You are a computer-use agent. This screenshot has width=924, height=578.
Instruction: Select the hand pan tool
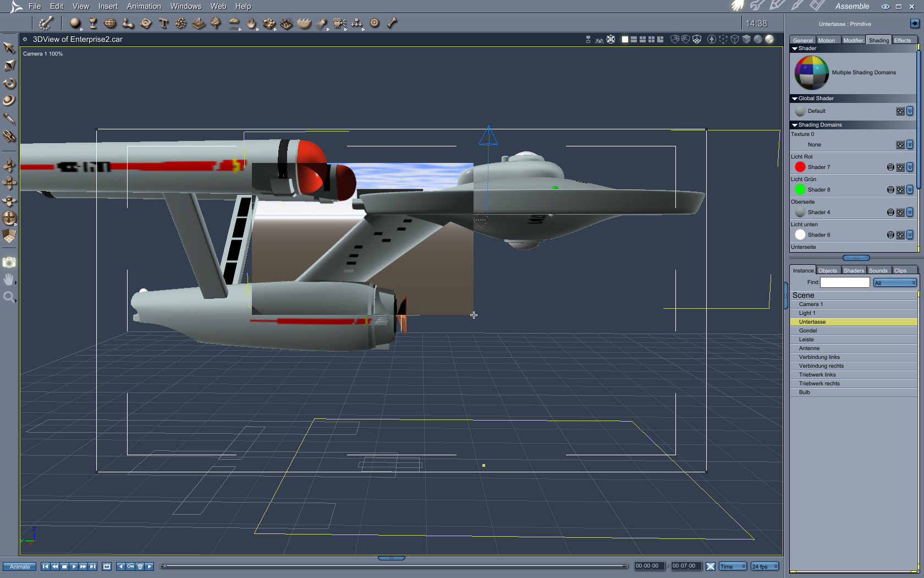pos(9,280)
